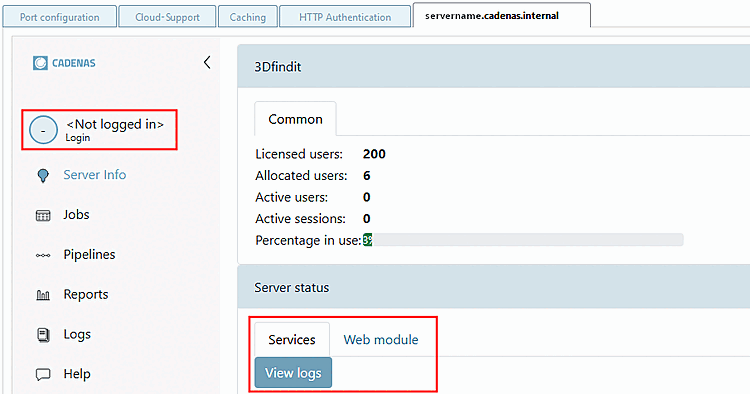Click the Login link under Not logged in
The image size is (750, 394).
point(77,138)
